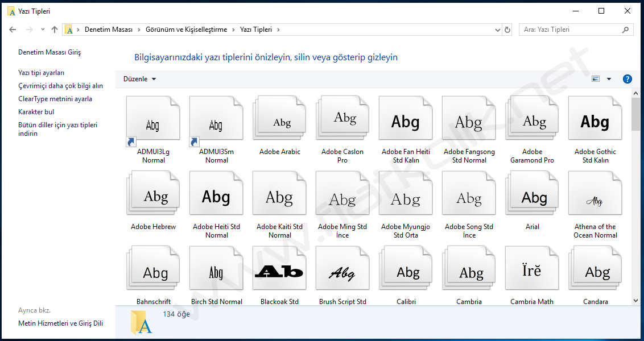Select the Adobe Myungjo Std Orta font icon

(406, 194)
